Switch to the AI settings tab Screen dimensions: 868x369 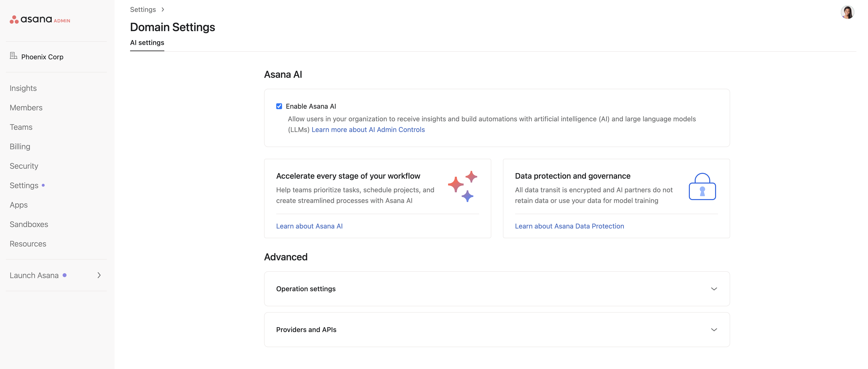pyautogui.click(x=147, y=43)
